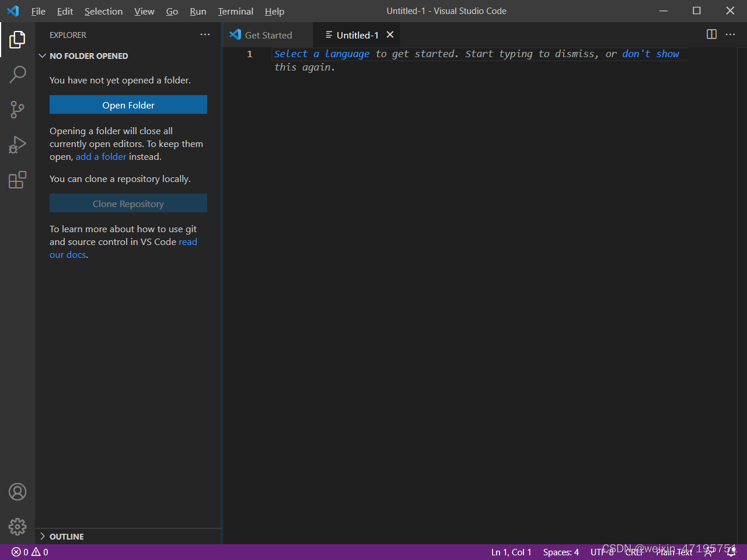This screenshot has height=560, width=747.
Task: Minimize the Visual Studio Code window
Action: point(664,11)
